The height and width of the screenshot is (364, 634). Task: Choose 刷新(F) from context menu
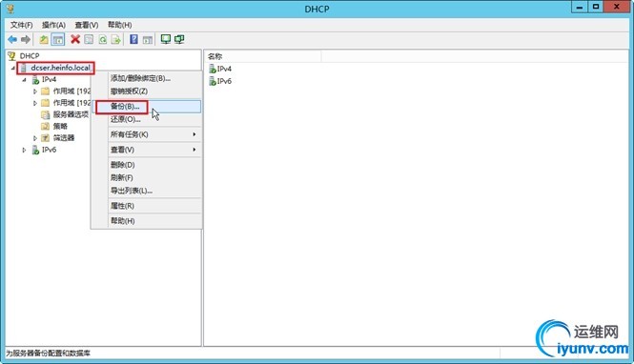[x=147, y=178]
